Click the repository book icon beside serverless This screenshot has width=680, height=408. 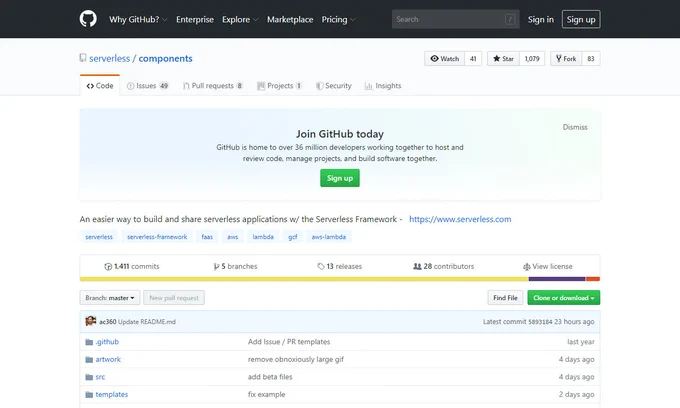pyautogui.click(x=83, y=58)
